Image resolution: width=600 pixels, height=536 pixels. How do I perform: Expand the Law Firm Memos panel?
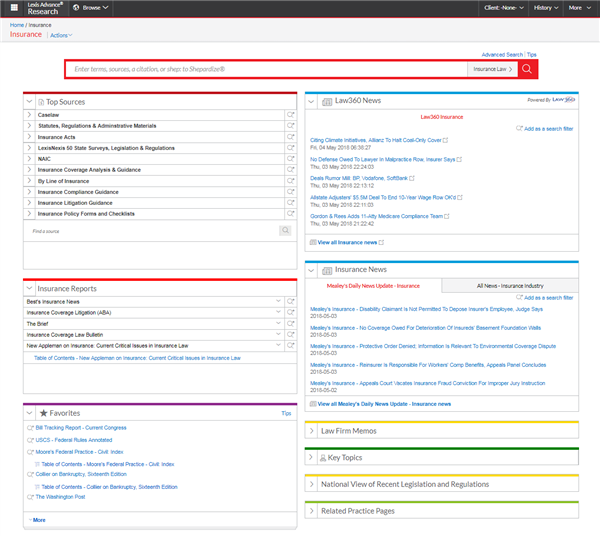tap(311, 431)
